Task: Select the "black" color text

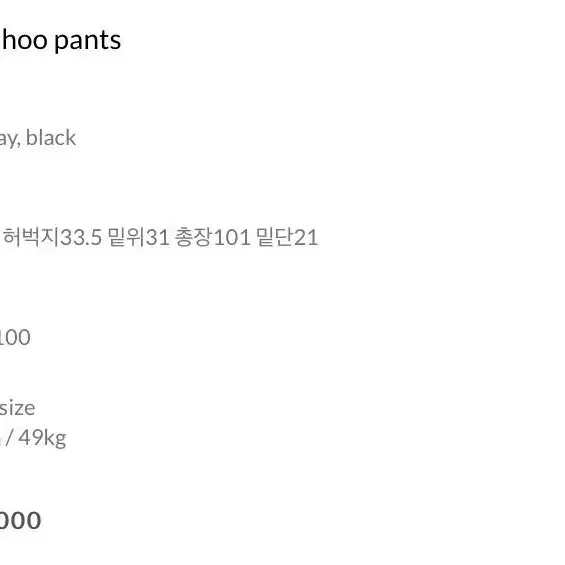Action: click(x=51, y=138)
